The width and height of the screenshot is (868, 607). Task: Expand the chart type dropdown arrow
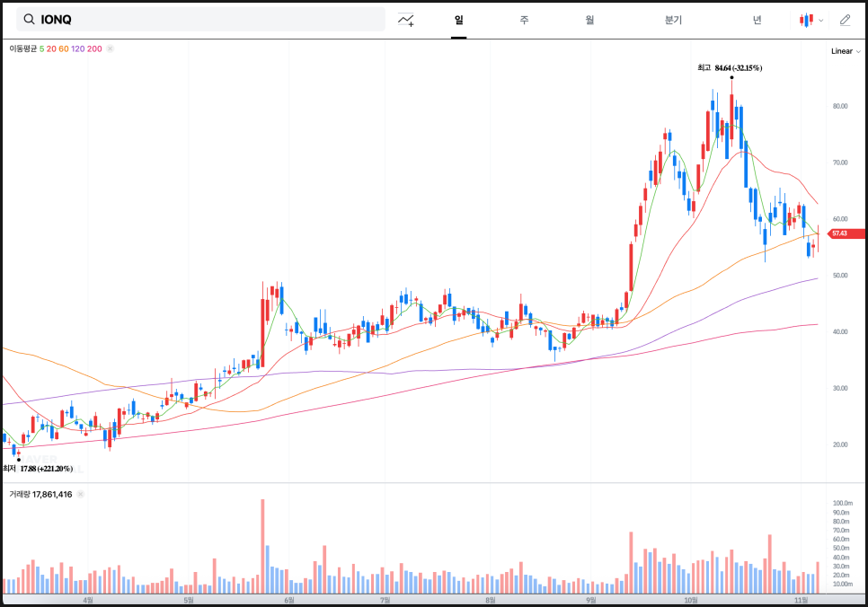click(821, 20)
